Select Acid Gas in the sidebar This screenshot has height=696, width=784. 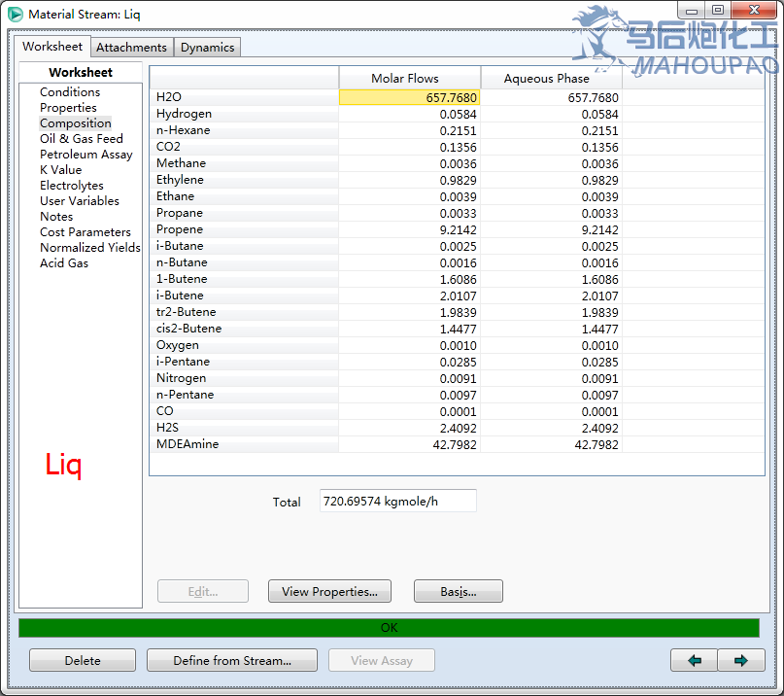[x=64, y=263]
